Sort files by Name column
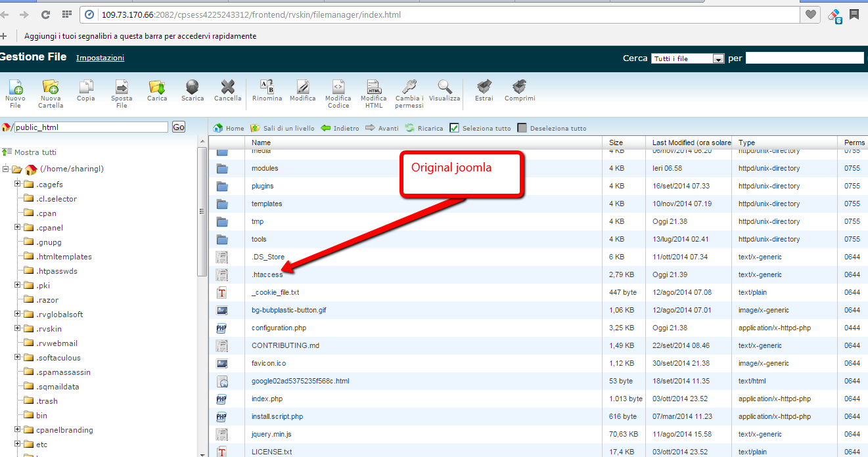 click(261, 142)
